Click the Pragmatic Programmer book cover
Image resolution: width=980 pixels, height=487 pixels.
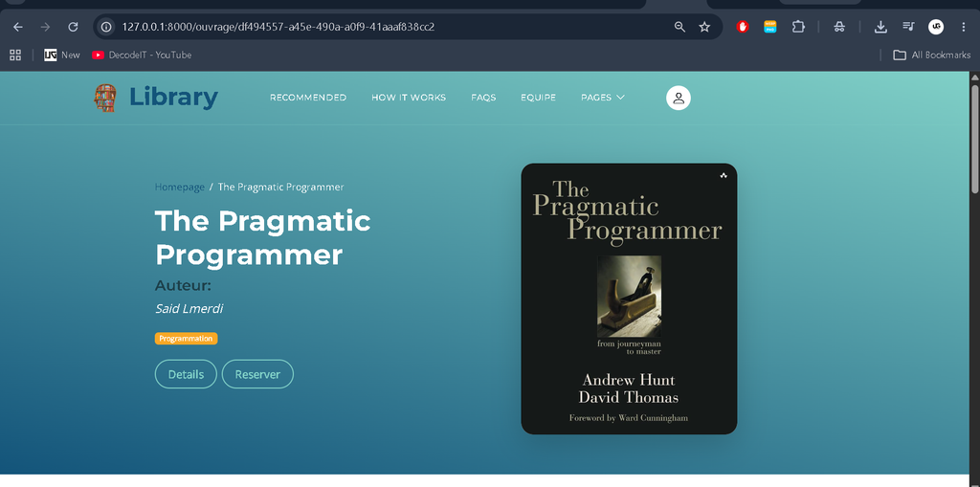tap(629, 299)
